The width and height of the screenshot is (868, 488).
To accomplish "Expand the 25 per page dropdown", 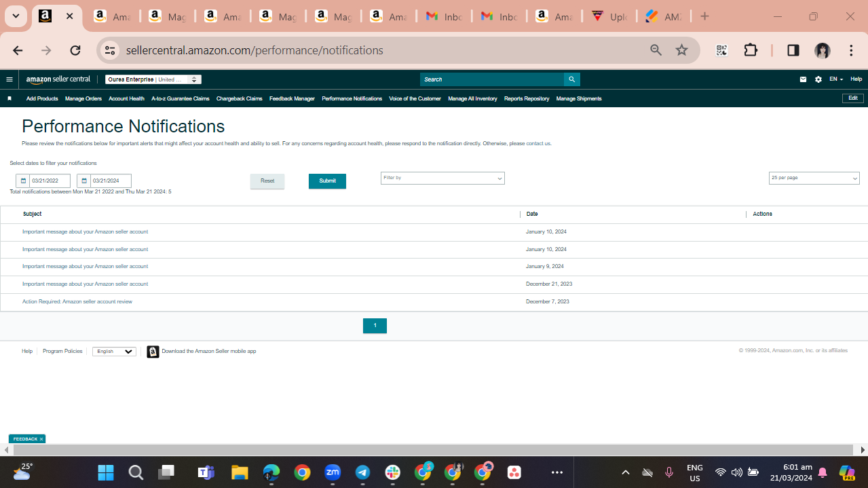I will click(814, 178).
